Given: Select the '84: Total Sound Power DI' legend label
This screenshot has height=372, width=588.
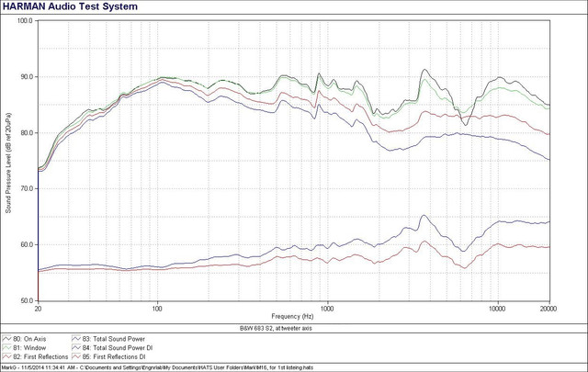Looking at the screenshot, I should coord(118,348).
